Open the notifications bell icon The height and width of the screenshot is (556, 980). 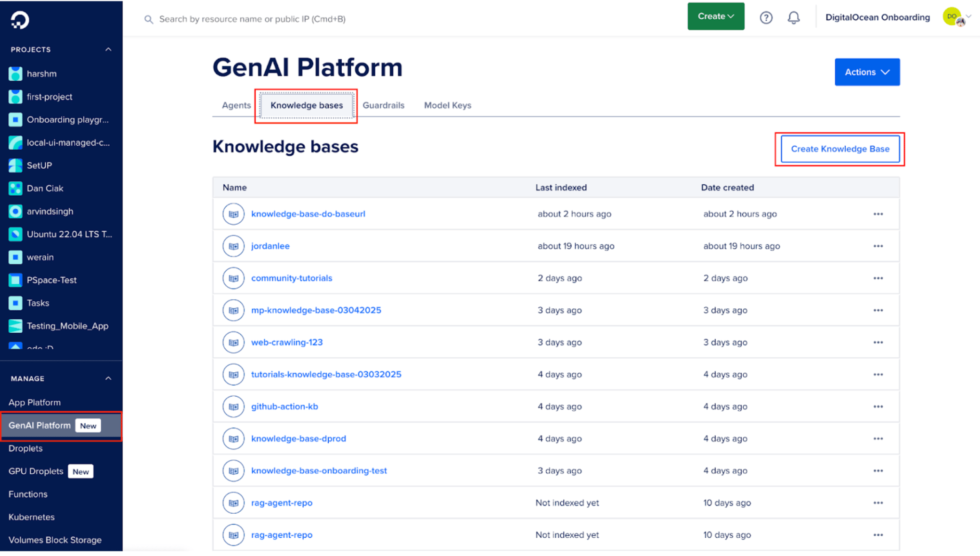pyautogui.click(x=793, y=18)
